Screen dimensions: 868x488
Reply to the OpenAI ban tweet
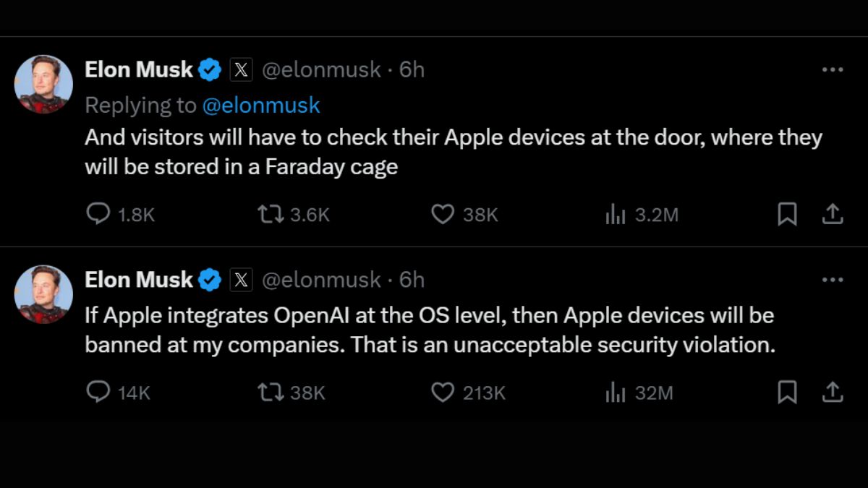[98, 393]
